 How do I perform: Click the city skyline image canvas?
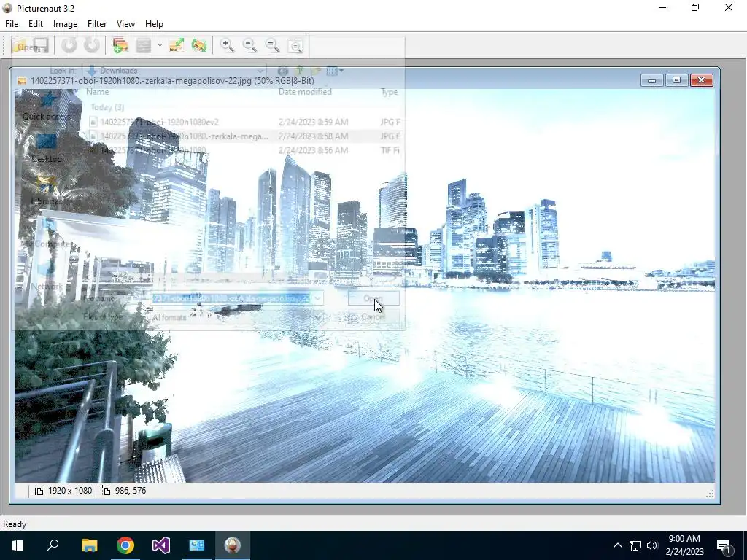click(365, 286)
